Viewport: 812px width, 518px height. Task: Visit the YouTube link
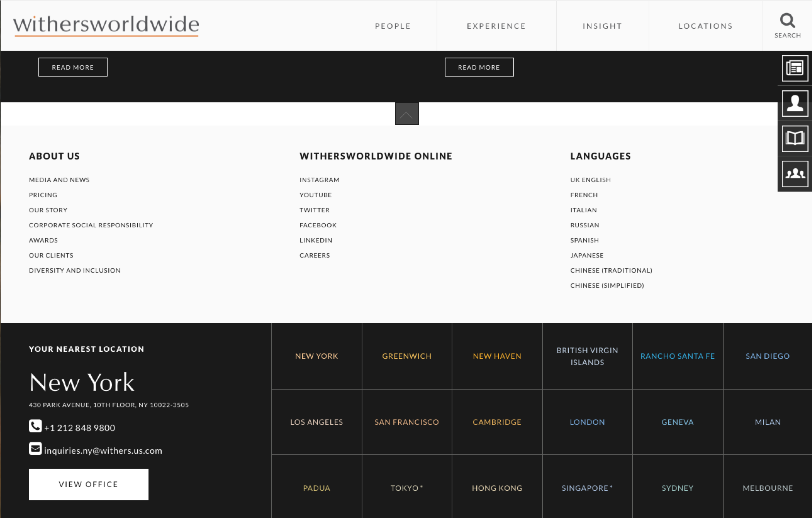pos(316,195)
